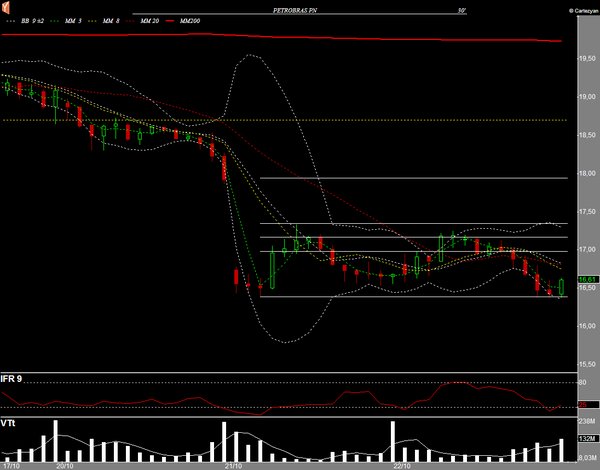Click the orange logo icon in top-left corner
Screen dimensions: 600x470
point(7,10)
